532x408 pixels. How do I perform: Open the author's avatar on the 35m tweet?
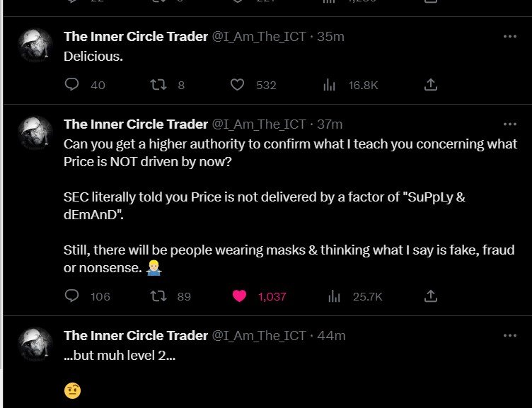(x=35, y=46)
